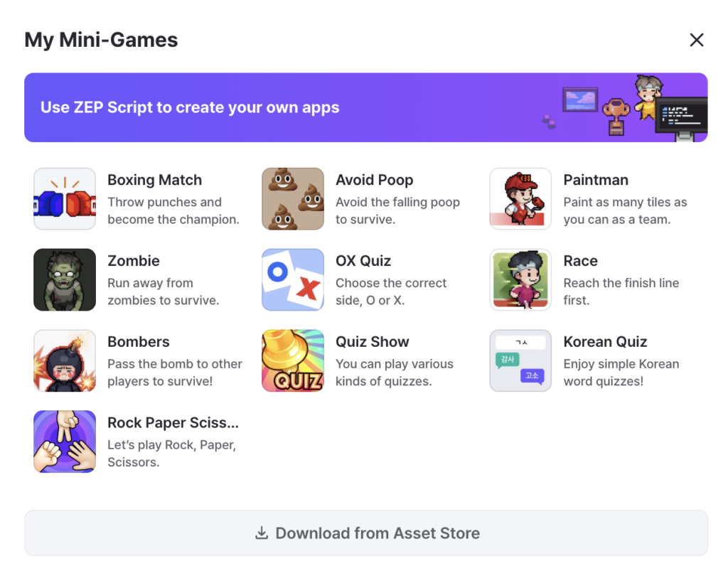
Task: Click the pixel character in the banner
Action: point(648,97)
